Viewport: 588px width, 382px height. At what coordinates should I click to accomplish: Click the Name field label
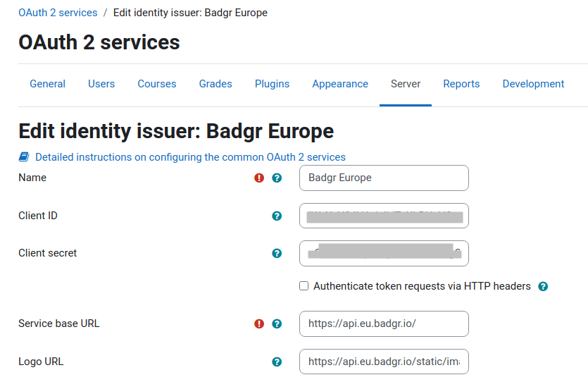(x=32, y=178)
